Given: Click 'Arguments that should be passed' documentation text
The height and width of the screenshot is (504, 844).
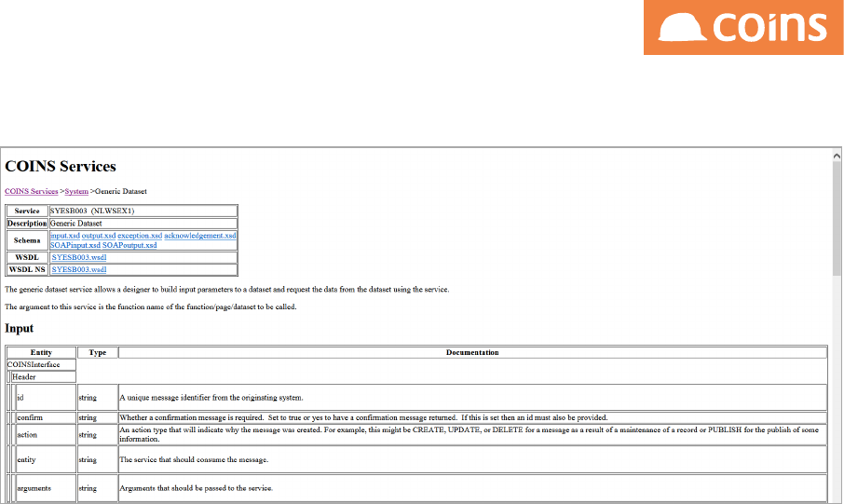Looking at the screenshot, I should 196,488.
